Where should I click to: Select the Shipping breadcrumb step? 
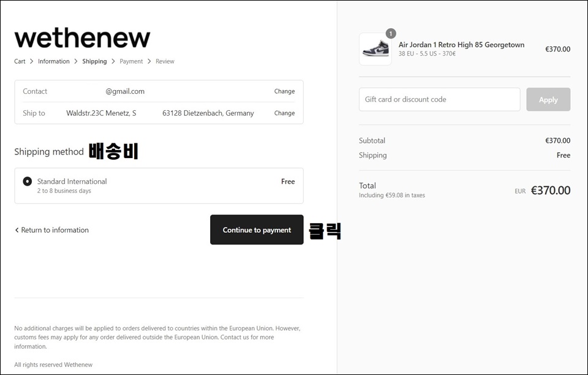[x=94, y=61]
